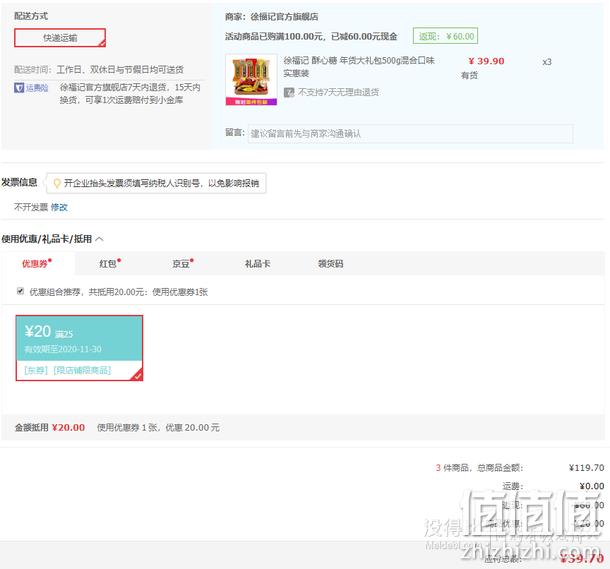Switch to the 礼品卡 tab
The image size is (610, 569).
[x=257, y=264]
